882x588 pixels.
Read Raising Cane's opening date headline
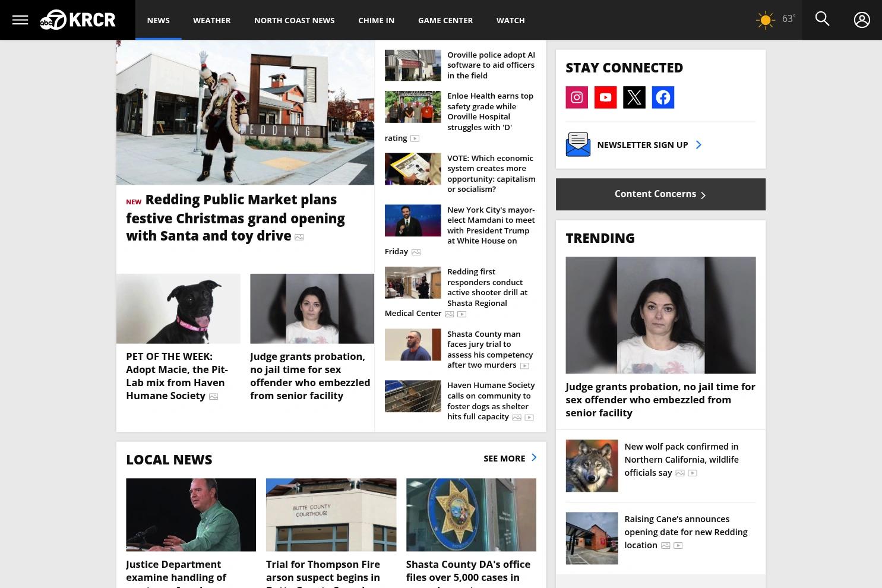pos(685,532)
